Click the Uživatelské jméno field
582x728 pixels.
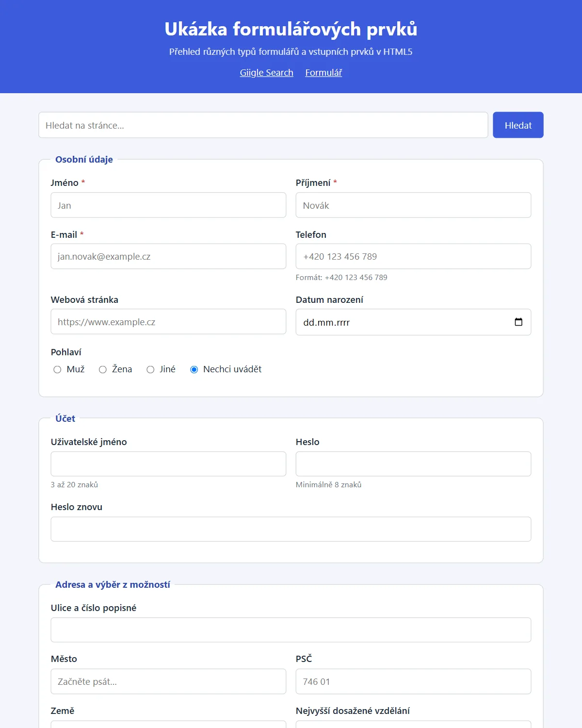[x=168, y=464]
